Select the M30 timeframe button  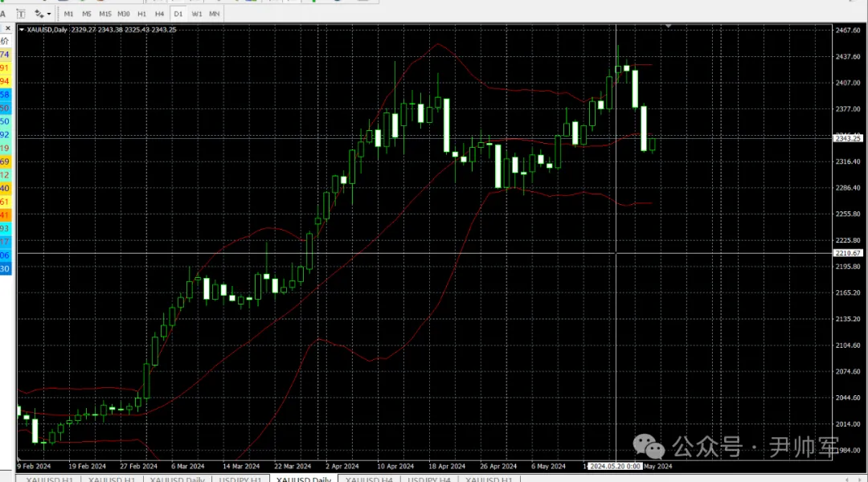pos(124,14)
